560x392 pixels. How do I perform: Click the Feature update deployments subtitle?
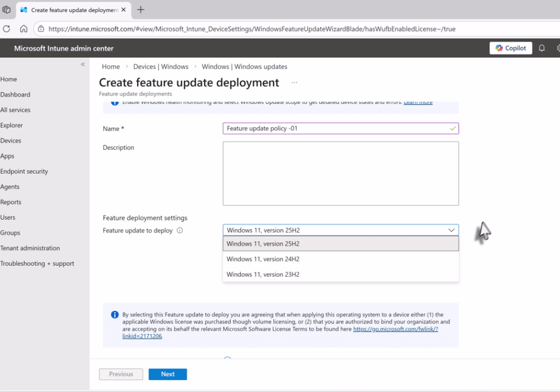coord(135,94)
